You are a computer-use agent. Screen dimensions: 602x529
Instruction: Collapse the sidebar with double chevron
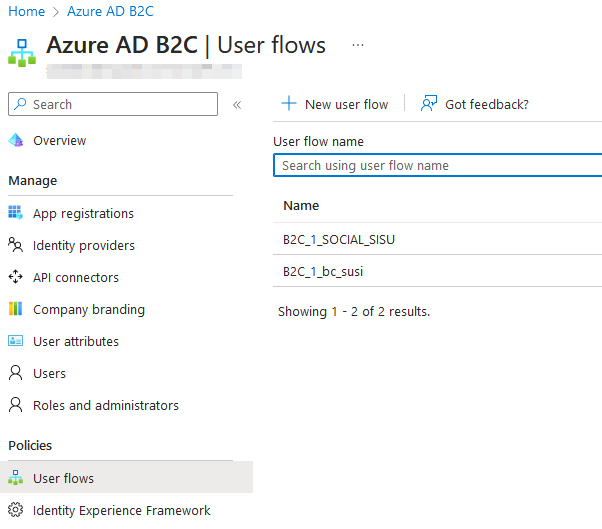point(237,105)
